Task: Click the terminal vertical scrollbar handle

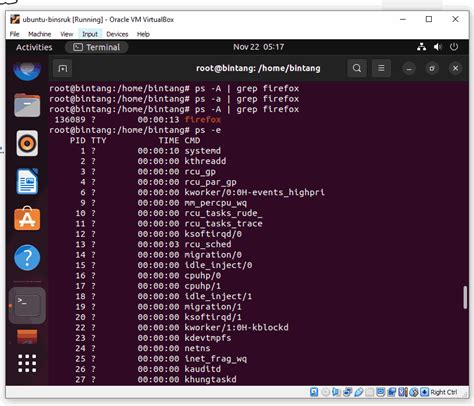Action: (465, 297)
